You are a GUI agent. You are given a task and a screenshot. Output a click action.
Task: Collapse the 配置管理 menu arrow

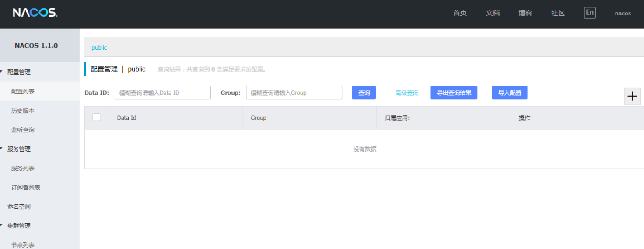[x=2, y=72]
